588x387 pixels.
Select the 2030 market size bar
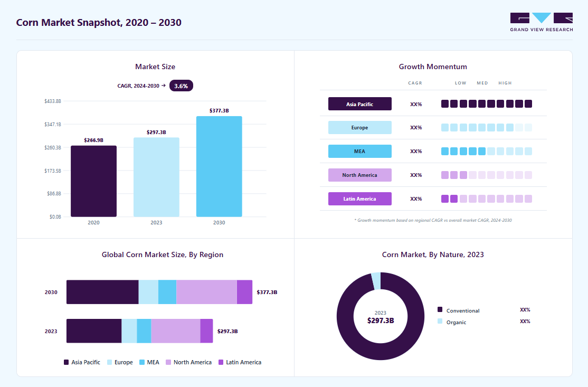pyautogui.click(x=219, y=166)
